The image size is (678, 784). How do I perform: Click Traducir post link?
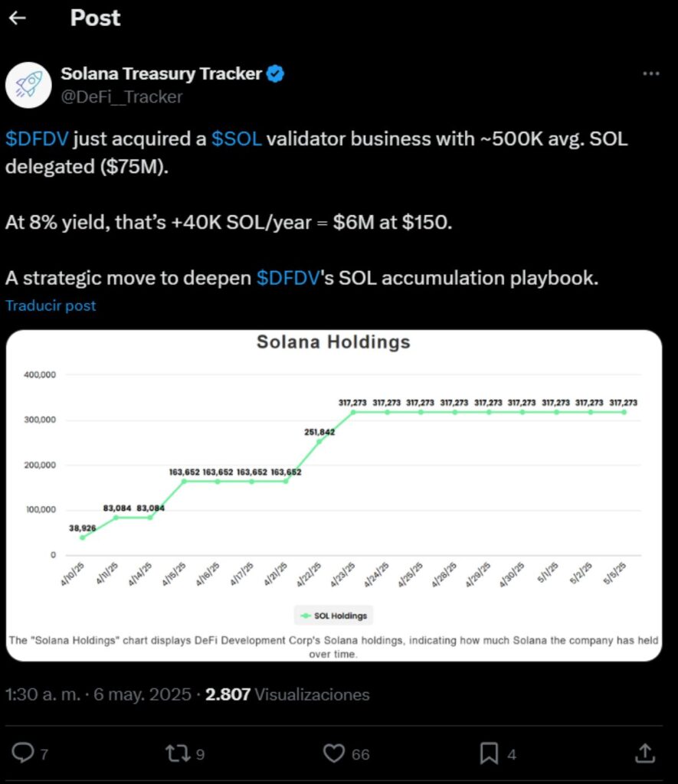(x=51, y=305)
